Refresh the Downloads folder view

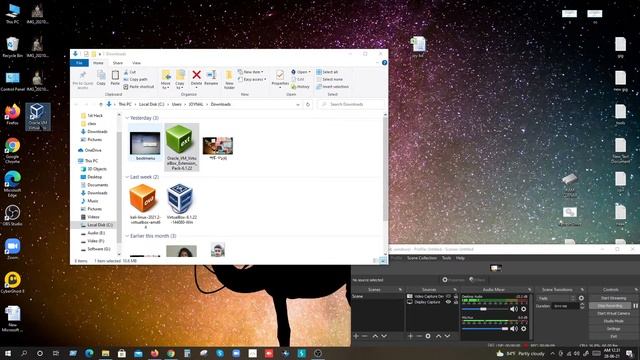click(x=308, y=104)
